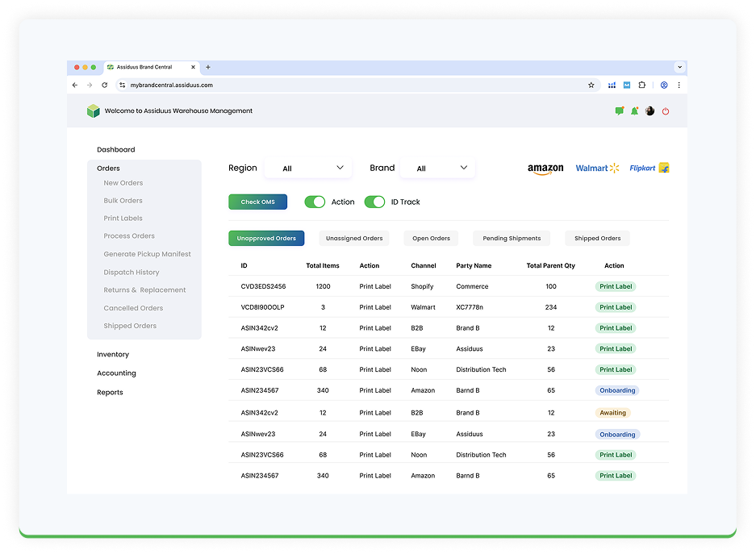
Task: Open Reports in the sidebar
Action: (110, 392)
